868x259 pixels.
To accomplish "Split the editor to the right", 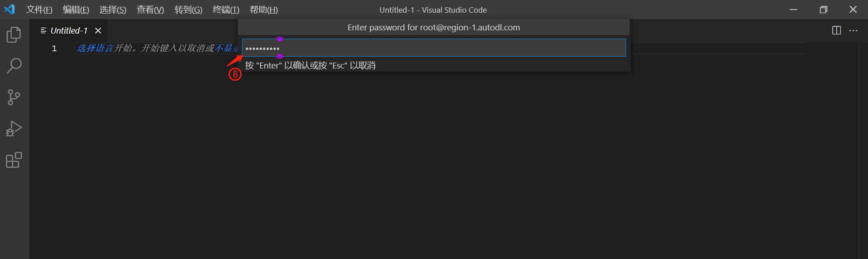I will coord(837,30).
